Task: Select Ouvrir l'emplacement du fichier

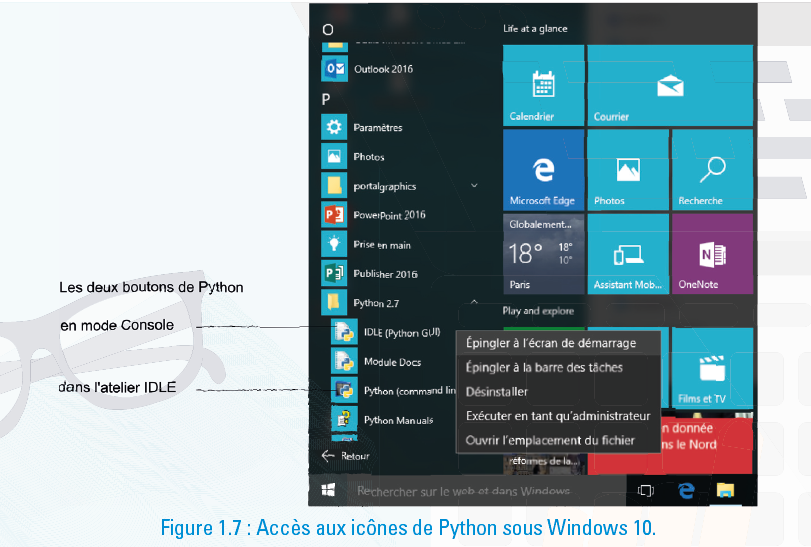Action: coord(558,440)
